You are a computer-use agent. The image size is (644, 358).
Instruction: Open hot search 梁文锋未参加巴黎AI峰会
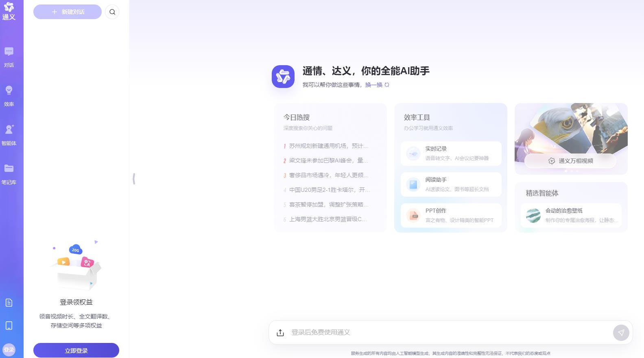[x=326, y=160]
